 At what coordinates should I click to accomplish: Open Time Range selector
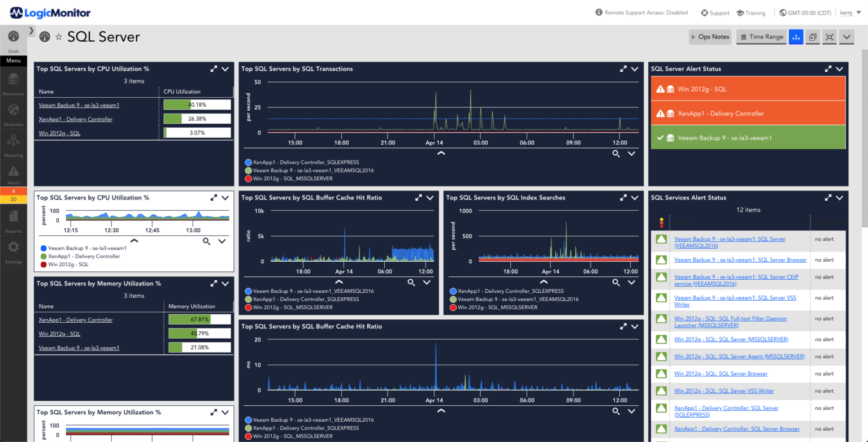(761, 37)
